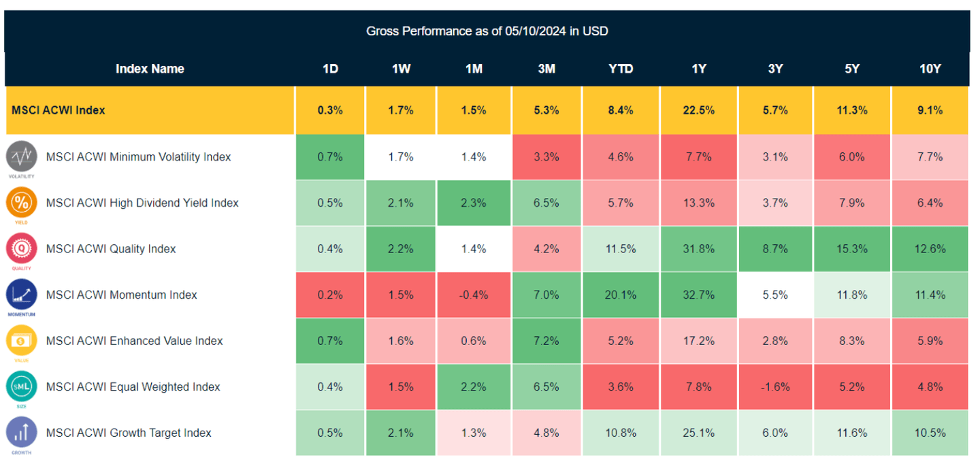Click the 10Y column header
The height and width of the screenshot is (462, 980).
coord(930,69)
